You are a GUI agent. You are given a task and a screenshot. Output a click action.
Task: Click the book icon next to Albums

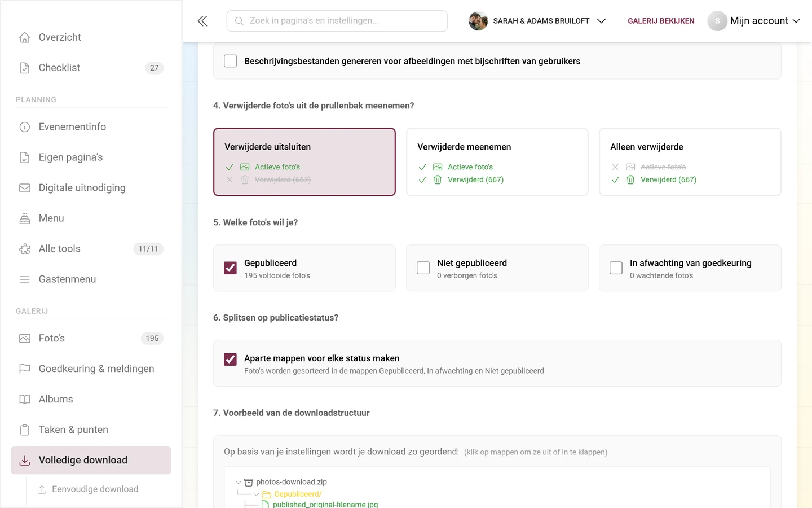tap(25, 400)
